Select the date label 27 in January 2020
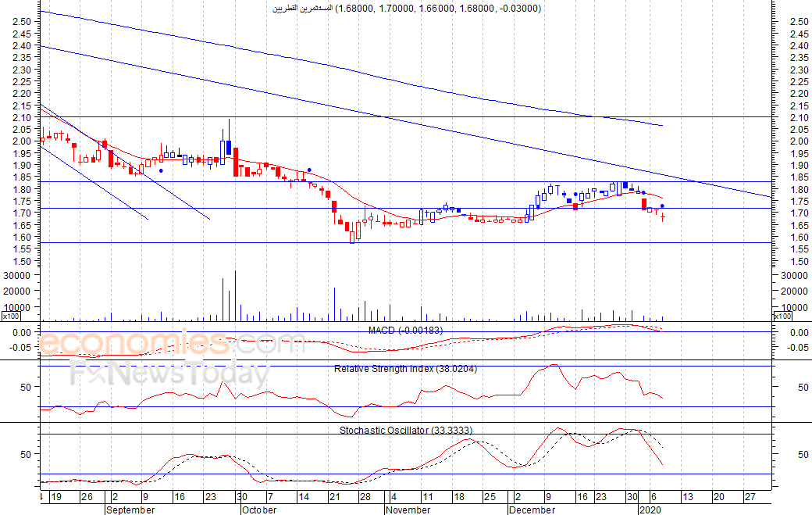 click(750, 497)
